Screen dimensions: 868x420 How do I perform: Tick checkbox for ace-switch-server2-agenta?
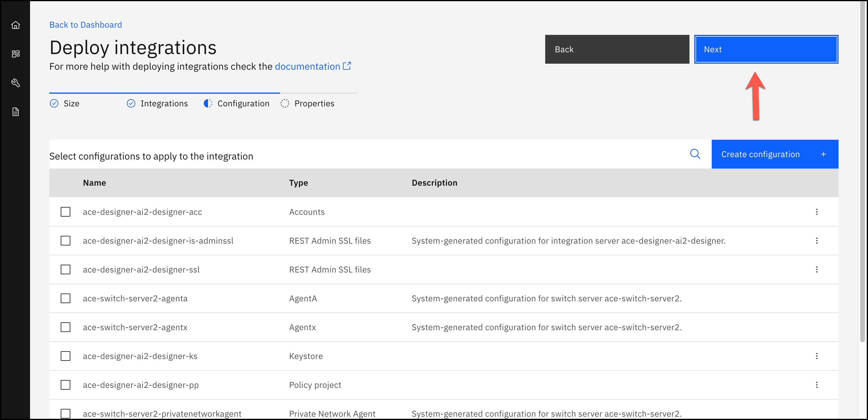(65, 298)
